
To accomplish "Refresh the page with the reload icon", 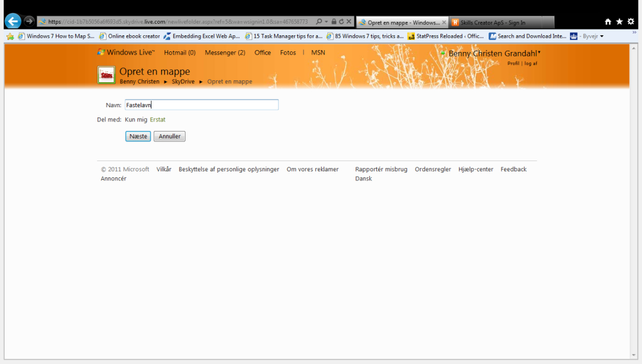I will (342, 22).
